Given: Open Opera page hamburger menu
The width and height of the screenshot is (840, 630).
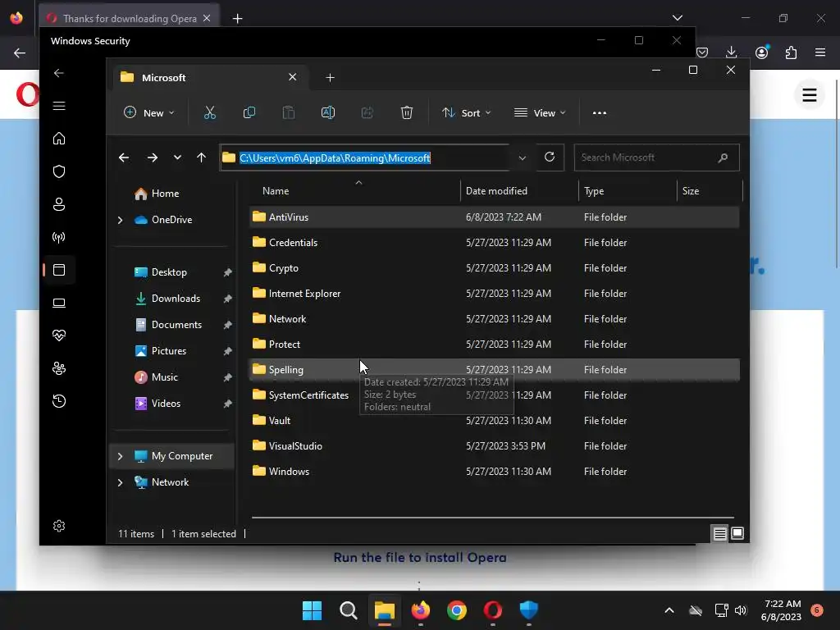Looking at the screenshot, I should pyautogui.click(x=810, y=95).
